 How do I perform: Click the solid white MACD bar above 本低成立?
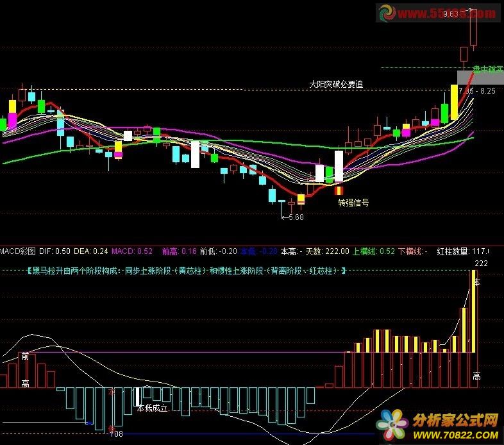point(138,396)
